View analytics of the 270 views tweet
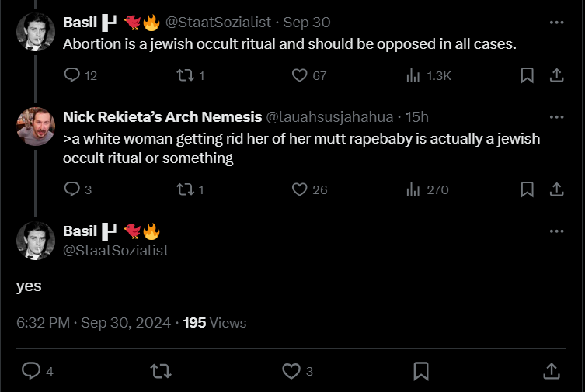Image resolution: width=585 pixels, height=392 pixels. click(414, 189)
